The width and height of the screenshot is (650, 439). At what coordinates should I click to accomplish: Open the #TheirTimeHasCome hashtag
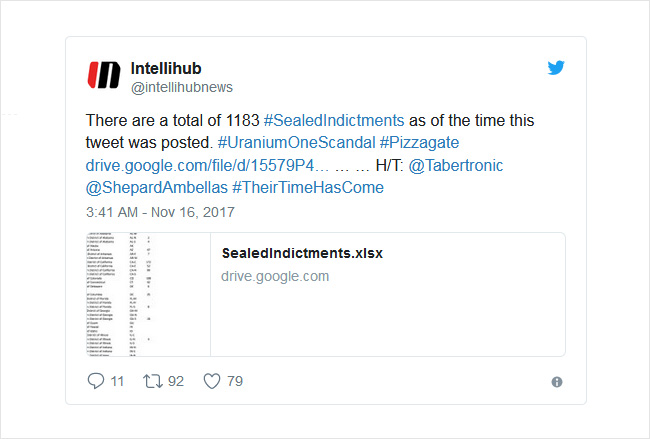308,187
